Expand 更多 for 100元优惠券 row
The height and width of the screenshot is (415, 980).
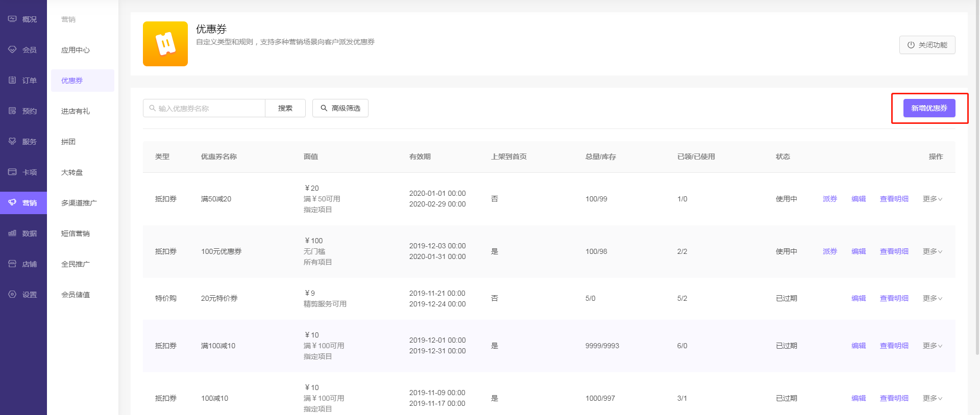(x=933, y=251)
